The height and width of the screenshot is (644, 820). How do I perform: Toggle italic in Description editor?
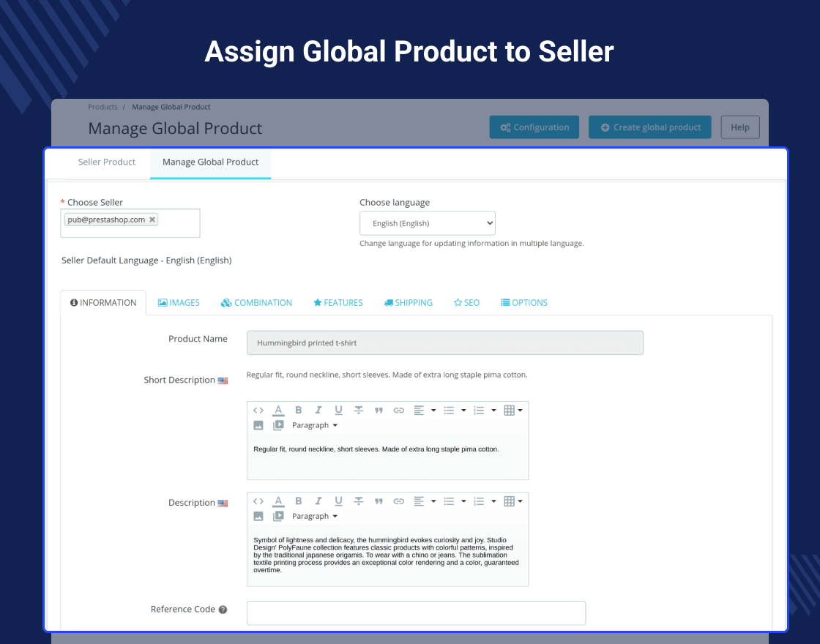click(318, 501)
